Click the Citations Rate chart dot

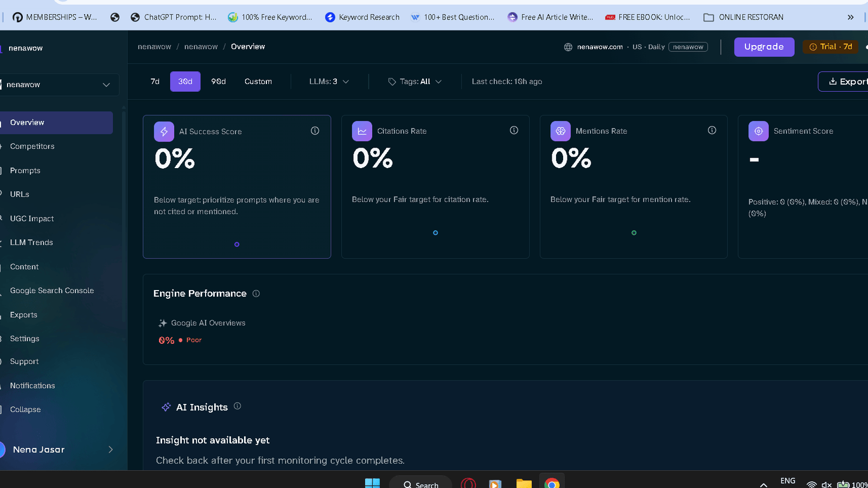(x=435, y=233)
